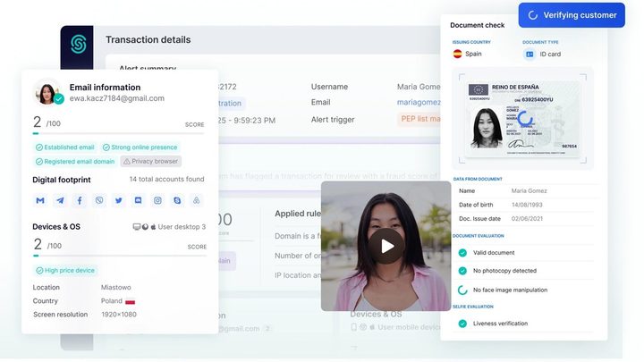Screen dimensions: 644x362
Task: Open the scanned Spanish ID card image
Action: (x=522, y=119)
